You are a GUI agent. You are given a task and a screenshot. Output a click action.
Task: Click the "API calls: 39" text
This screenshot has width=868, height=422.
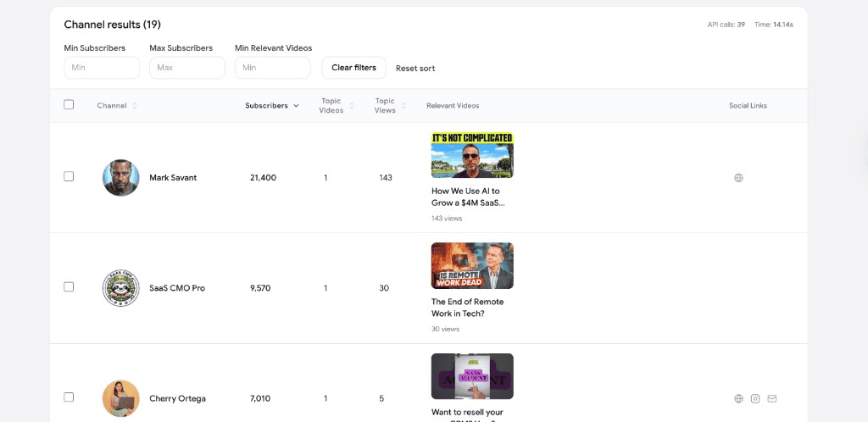[726, 25]
